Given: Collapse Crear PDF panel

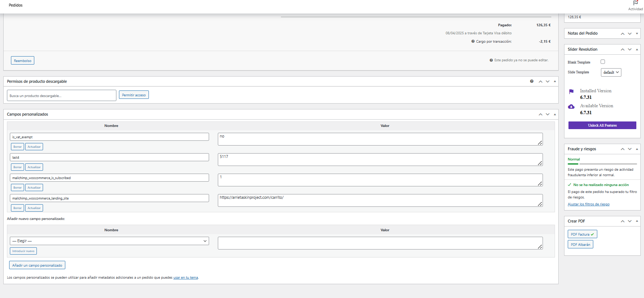Looking at the screenshot, I should tap(637, 221).
